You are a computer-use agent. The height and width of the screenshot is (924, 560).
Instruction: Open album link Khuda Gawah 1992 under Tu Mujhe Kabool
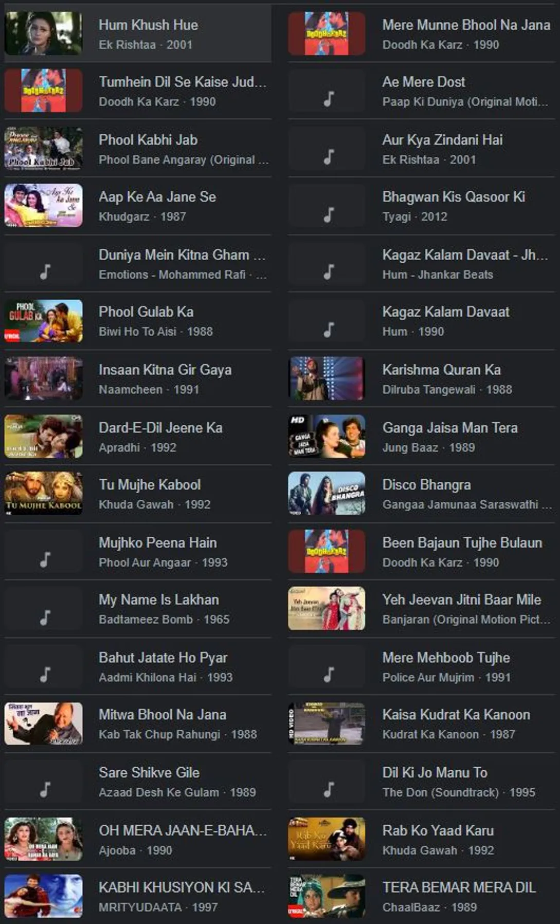(155, 504)
